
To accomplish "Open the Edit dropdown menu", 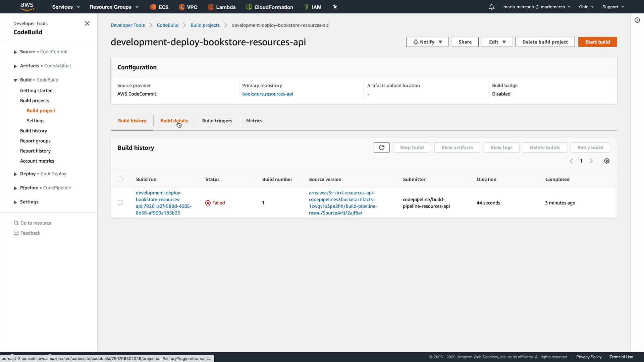I will pyautogui.click(x=497, y=42).
